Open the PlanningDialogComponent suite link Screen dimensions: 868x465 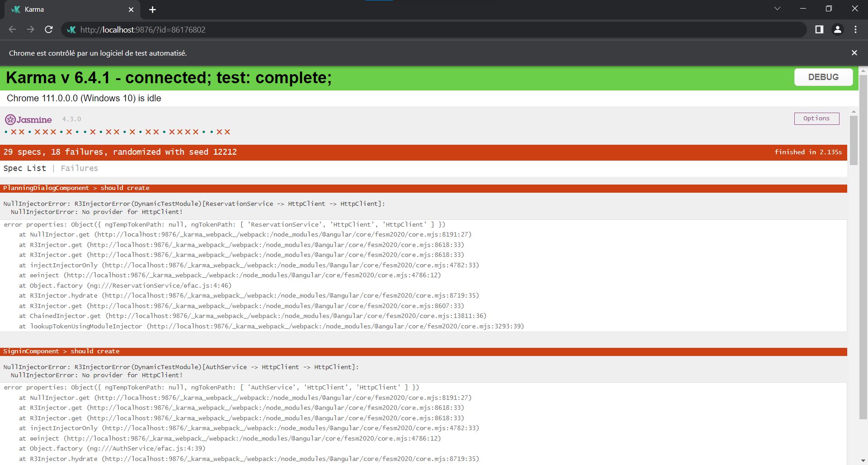46,188
